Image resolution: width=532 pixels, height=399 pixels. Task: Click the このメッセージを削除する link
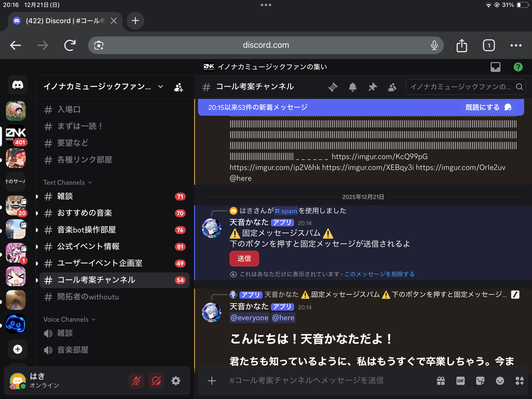(379, 274)
